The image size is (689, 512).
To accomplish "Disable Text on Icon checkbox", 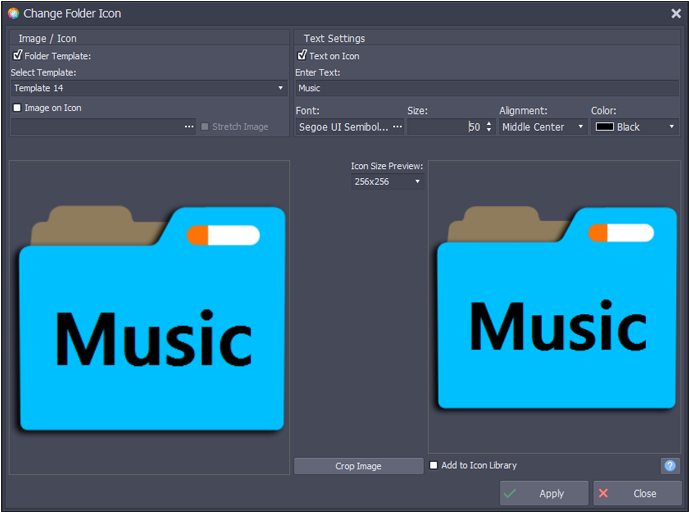I will pos(302,55).
